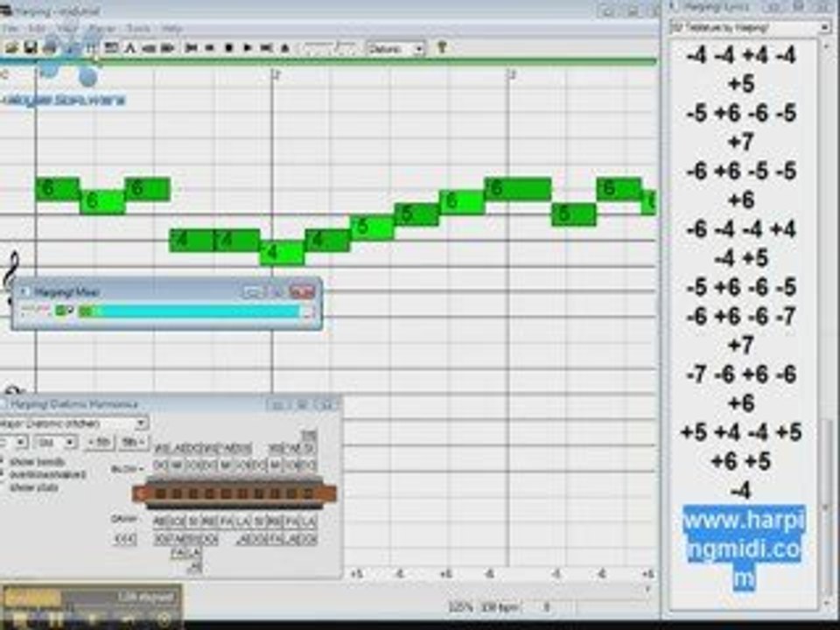The image size is (840, 630).
Task: Toggle the overblows/overdraws checkbox
Action: (2, 474)
